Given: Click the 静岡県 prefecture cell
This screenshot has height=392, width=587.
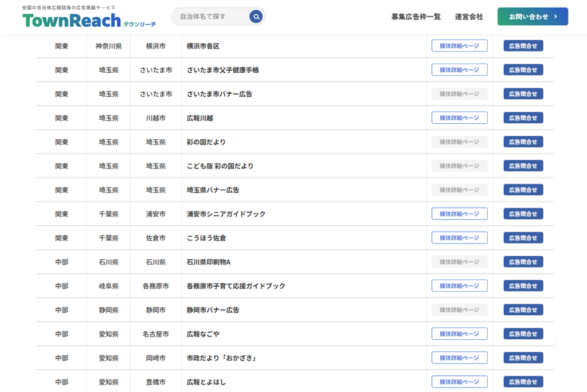Looking at the screenshot, I should click(x=108, y=310).
